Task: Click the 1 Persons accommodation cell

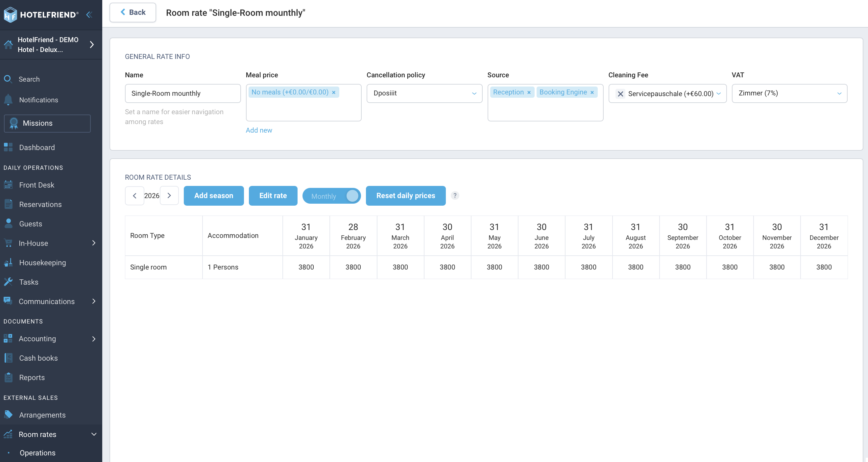Action: tap(243, 267)
